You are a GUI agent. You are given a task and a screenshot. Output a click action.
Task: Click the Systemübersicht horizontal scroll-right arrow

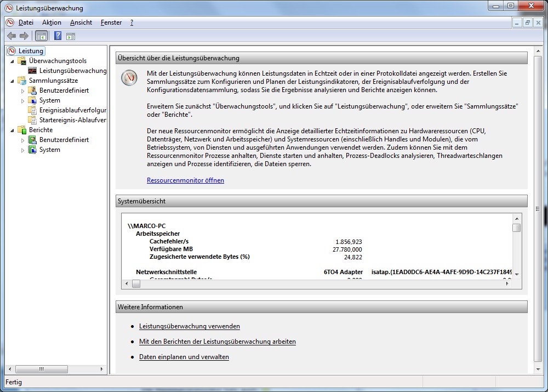click(507, 283)
